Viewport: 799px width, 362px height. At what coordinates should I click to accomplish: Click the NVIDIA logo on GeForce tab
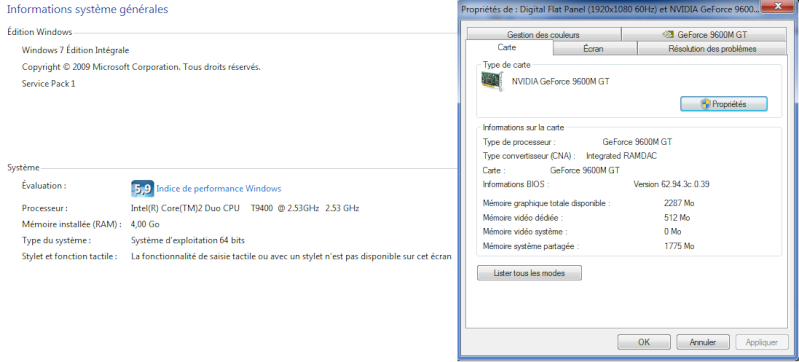click(x=668, y=35)
